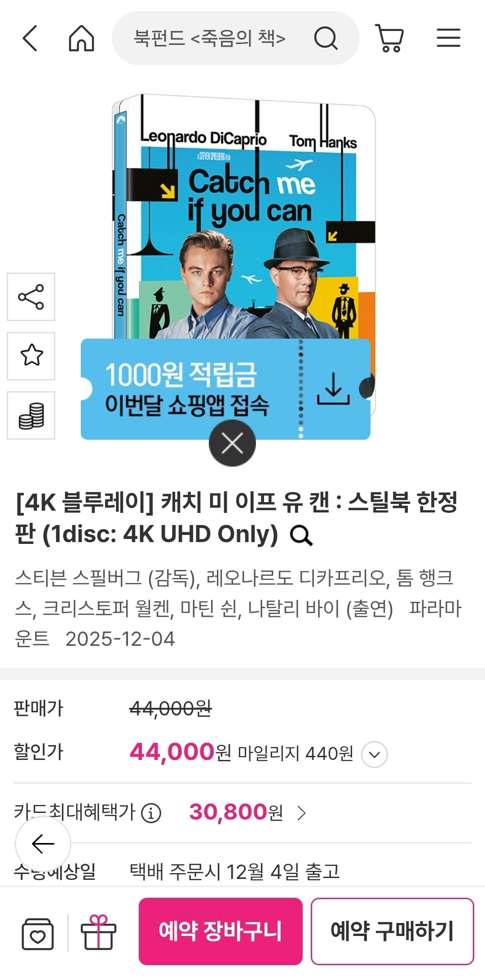Open the coin stack points icon

tap(31, 415)
